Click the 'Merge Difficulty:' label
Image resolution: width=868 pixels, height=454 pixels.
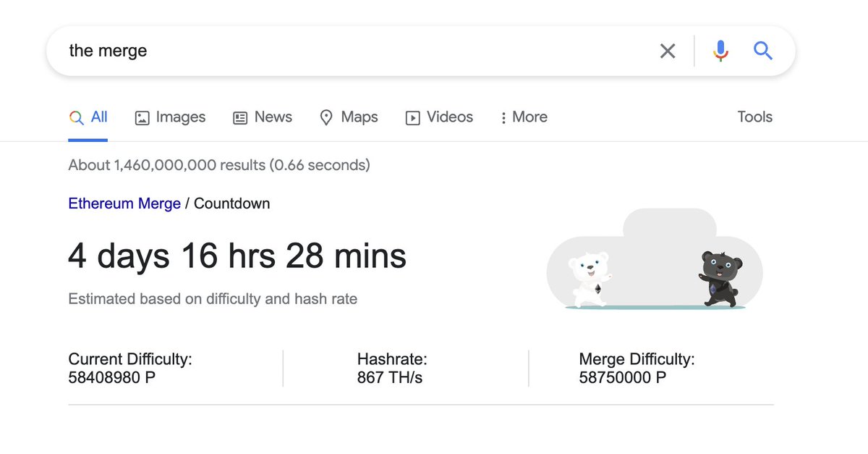pos(637,359)
